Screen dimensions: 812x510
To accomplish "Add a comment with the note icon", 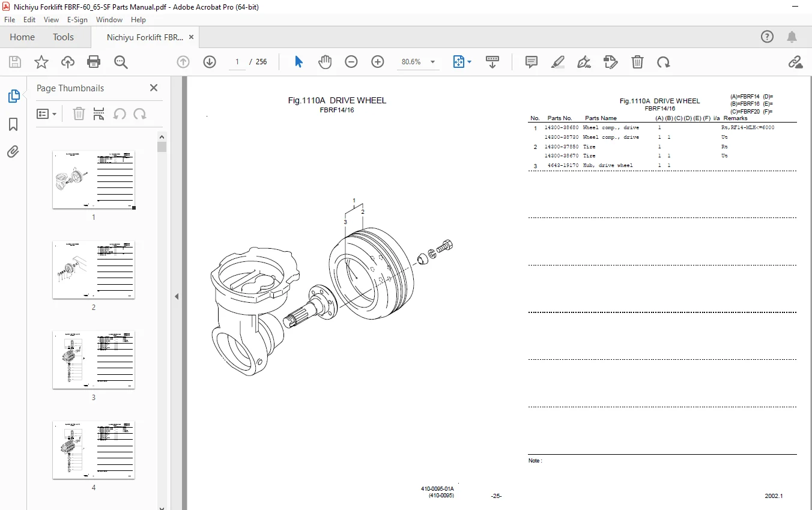I will tap(532, 62).
